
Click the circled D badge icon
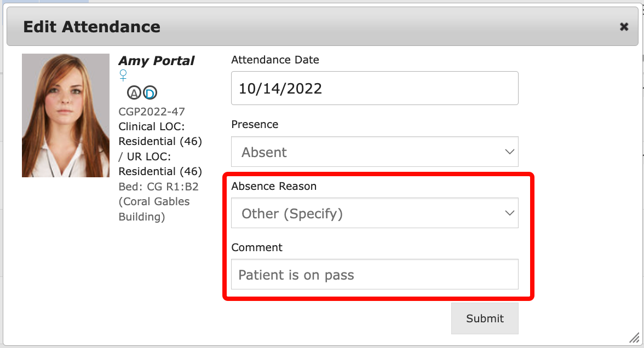(x=150, y=92)
